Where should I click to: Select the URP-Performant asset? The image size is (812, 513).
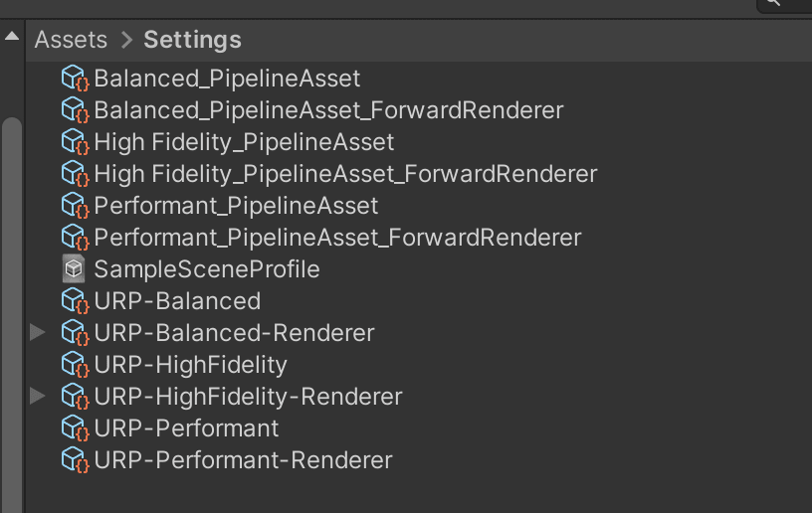pyautogui.click(x=186, y=428)
